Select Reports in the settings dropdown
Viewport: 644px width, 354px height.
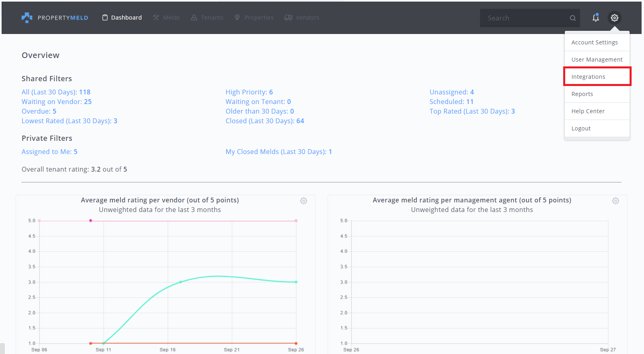pyautogui.click(x=582, y=94)
